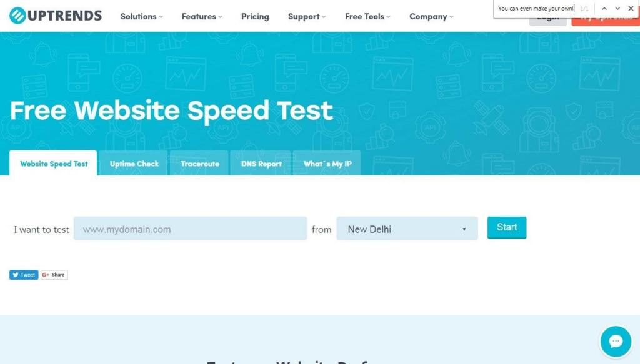Click the find-in-page text field
Viewport: 640px width, 364px height.
(536, 9)
